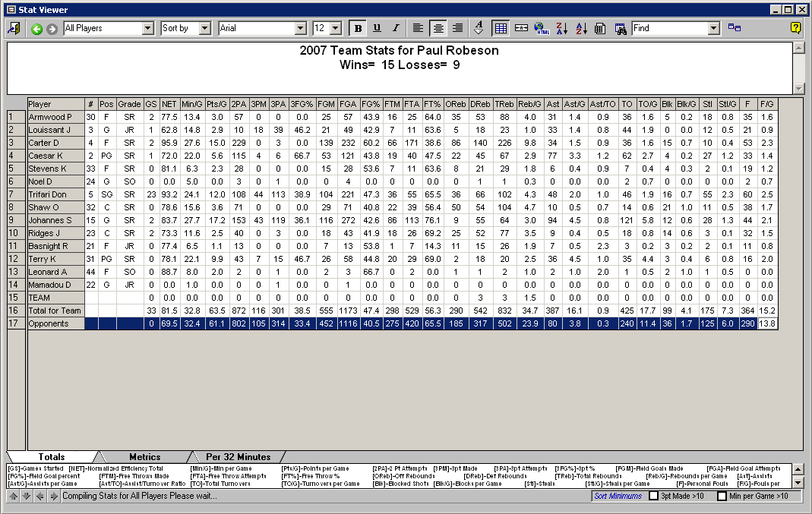
Task: Click the Player column header
Action: 56,104
